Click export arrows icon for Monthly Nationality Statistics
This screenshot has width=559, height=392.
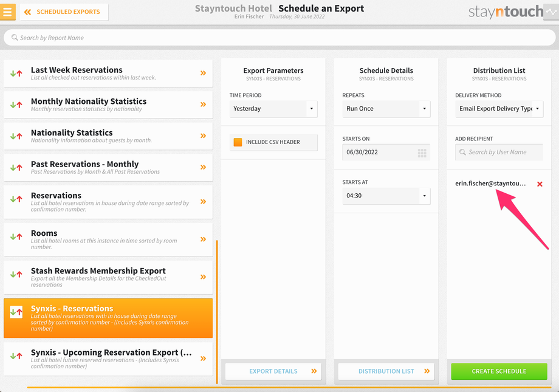tap(16, 105)
